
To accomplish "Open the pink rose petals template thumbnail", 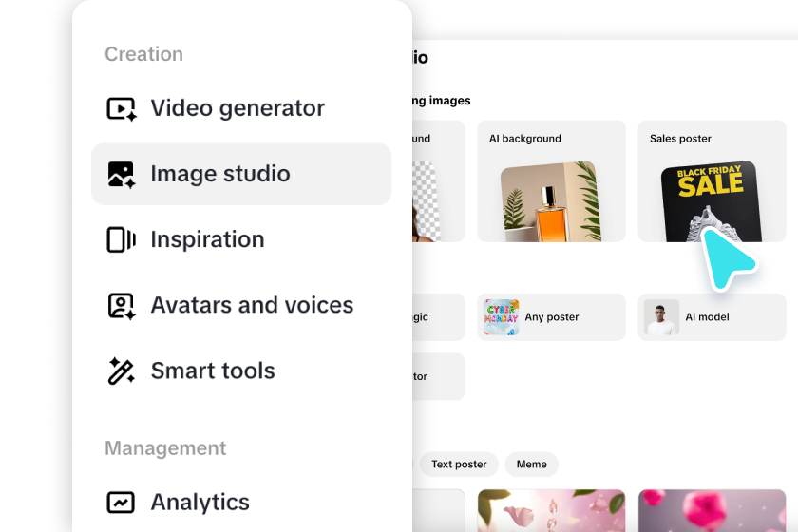I will pyautogui.click(x=551, y=510).
